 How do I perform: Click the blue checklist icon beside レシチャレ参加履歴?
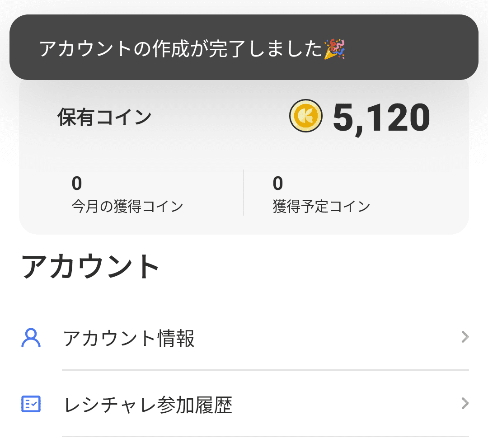tap(30, 404)
